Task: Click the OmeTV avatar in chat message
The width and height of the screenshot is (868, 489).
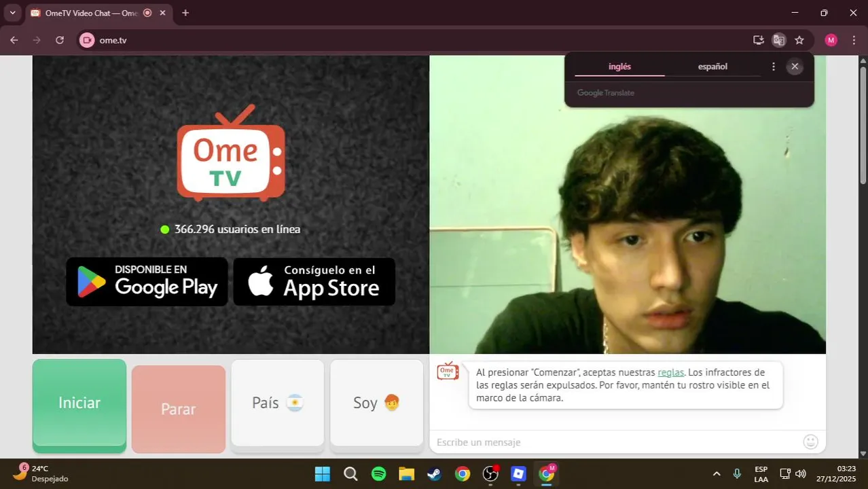Action: pyautogui.click(x=448, y=372)
